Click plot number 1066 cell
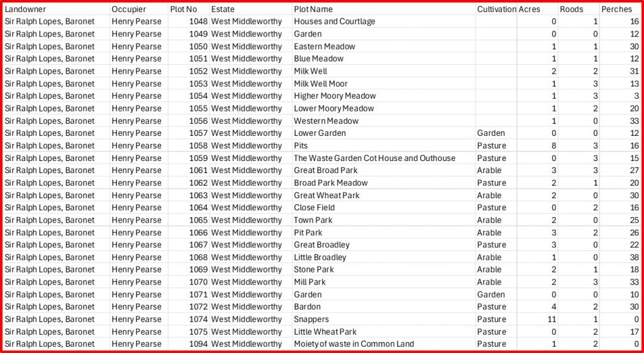This screenshot has width=644, height=353. [189, 233]
